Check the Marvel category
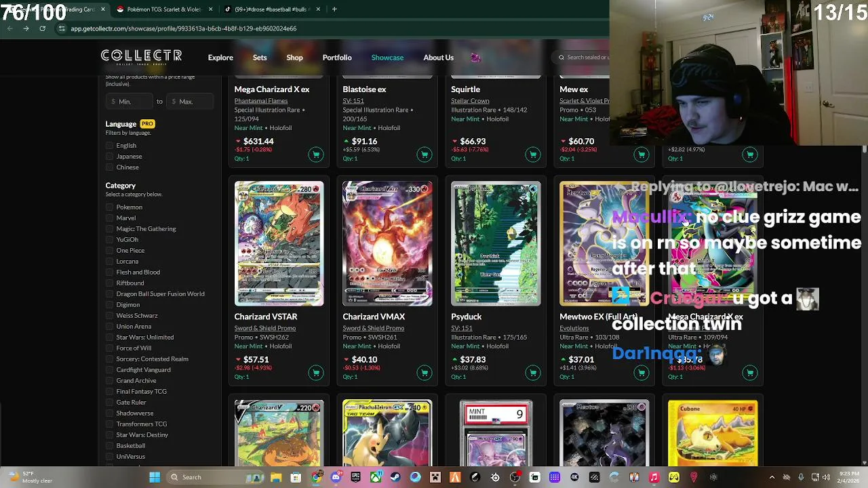Viewport: 868px width, 488px height. (x=109, y=218)
